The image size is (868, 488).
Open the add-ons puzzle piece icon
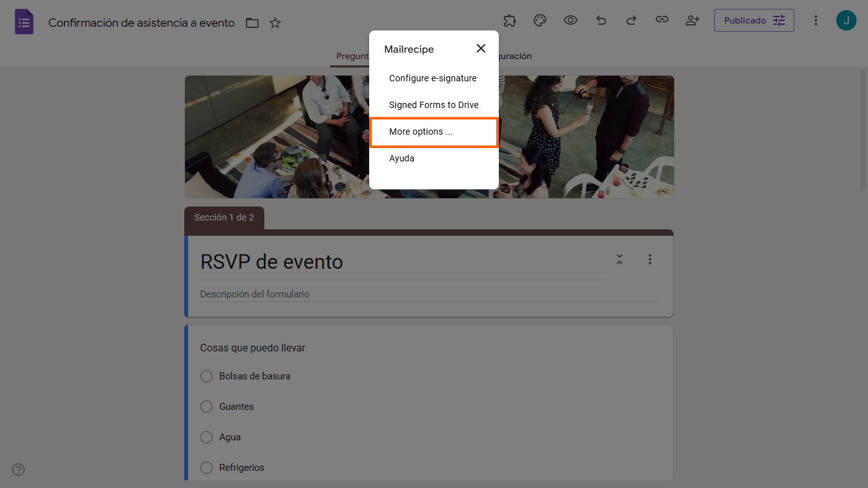510,20
